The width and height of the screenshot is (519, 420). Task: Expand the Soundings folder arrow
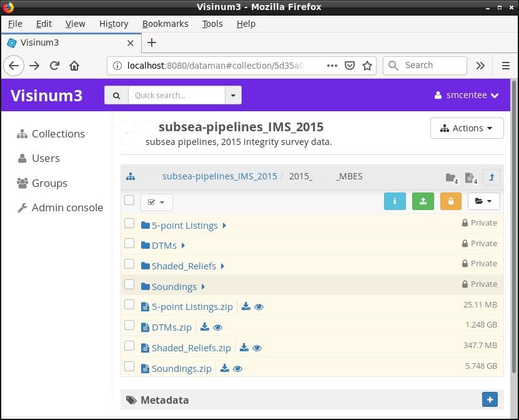click(203, 287)
